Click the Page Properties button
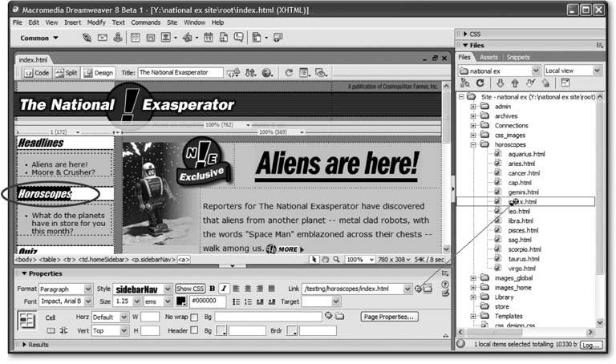This screenshot has width=616, height=364. [389, 317]
